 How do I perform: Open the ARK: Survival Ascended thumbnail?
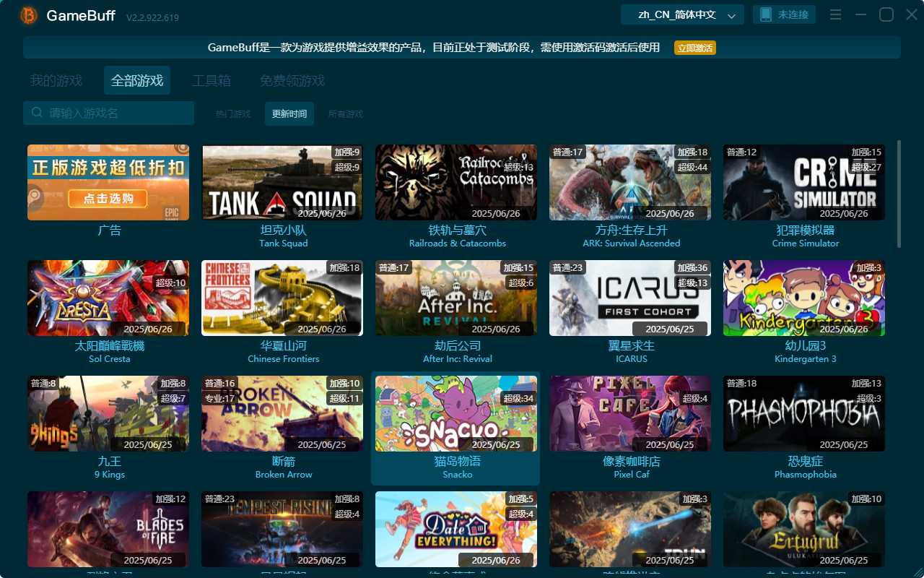[x=630, y=182]
